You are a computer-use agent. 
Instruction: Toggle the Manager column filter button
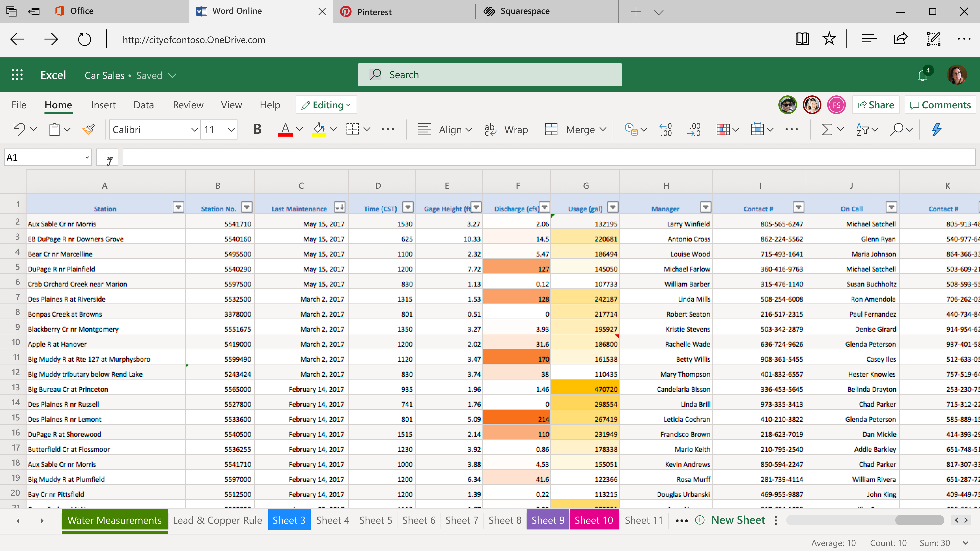(706, 207)
